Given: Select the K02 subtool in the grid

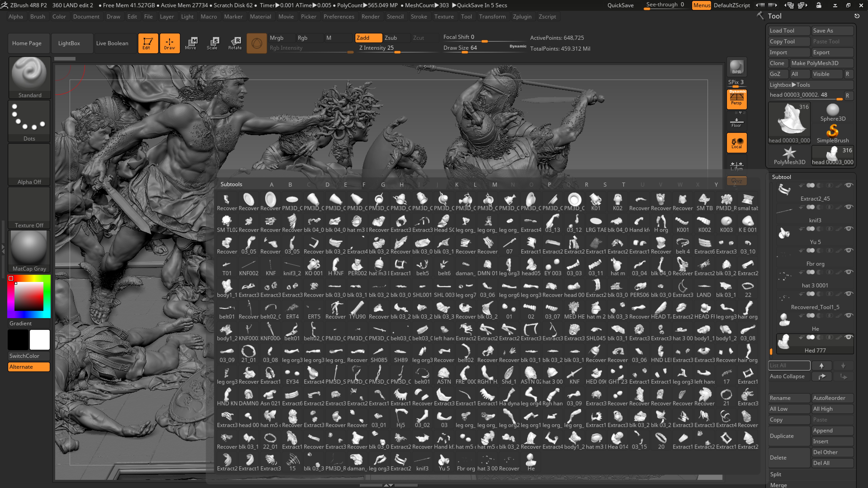Looking at the screenshot, I should [617, 202].
